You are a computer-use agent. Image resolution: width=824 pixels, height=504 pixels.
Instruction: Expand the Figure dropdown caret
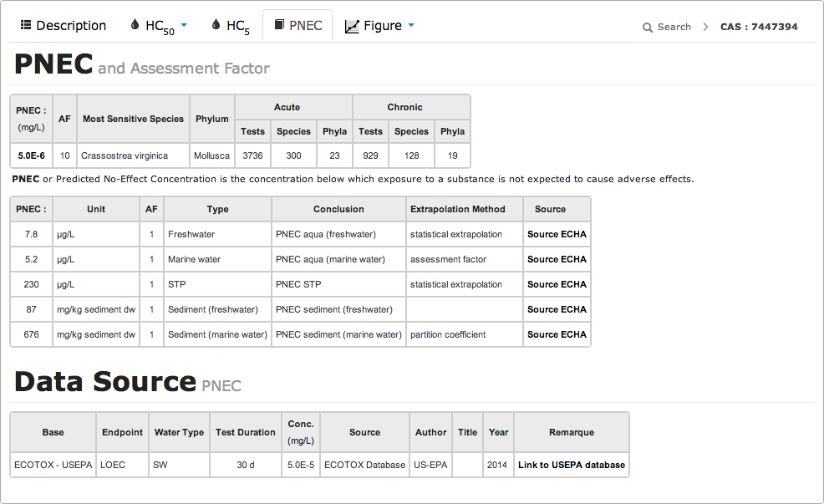[410, 26]
